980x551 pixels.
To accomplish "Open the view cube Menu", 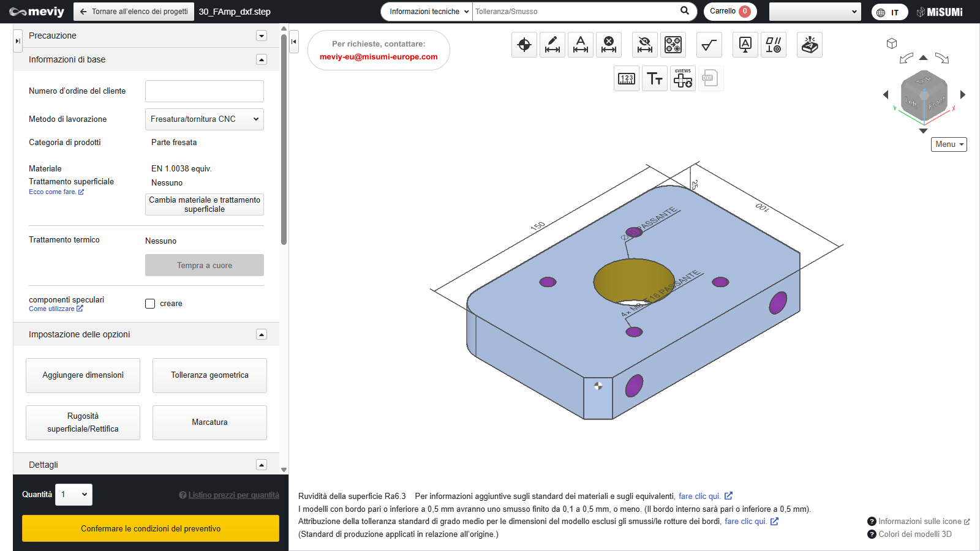I will click(x=949, y=144).
